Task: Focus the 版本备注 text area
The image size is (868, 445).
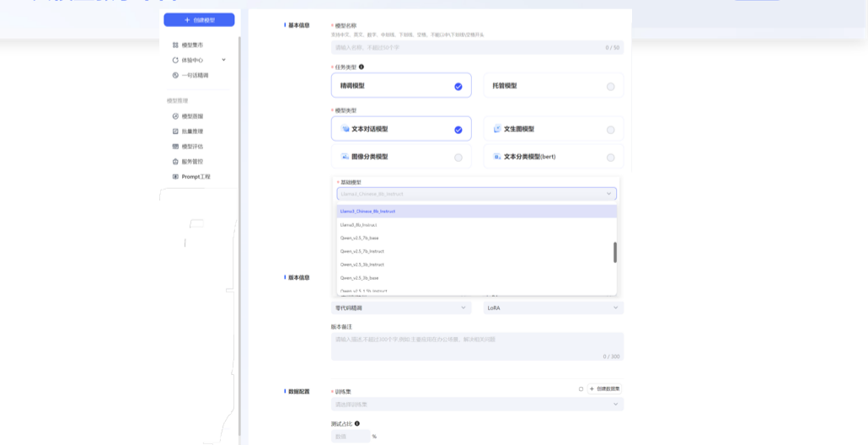Action: coord(477,346)
